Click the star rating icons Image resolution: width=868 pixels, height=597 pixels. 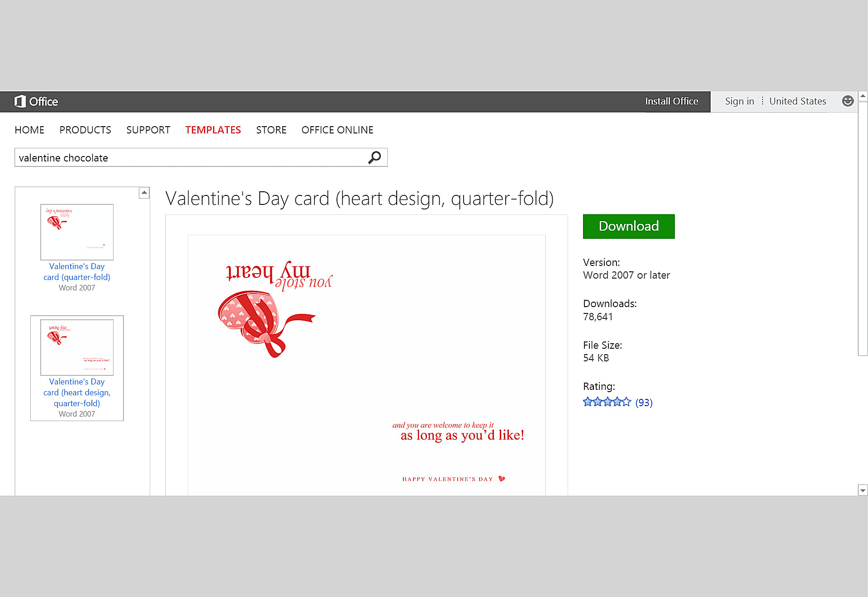pos(607,402)
